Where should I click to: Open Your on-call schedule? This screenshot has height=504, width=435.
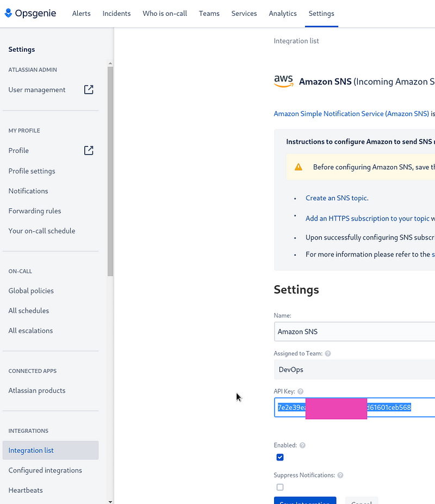pyautogui.click(x=42, y=231)
